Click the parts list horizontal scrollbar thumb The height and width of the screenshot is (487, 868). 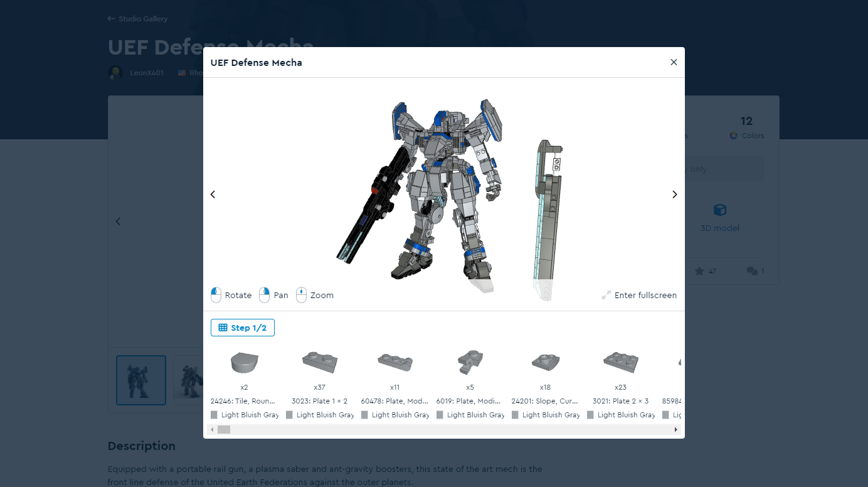point(224,429)
